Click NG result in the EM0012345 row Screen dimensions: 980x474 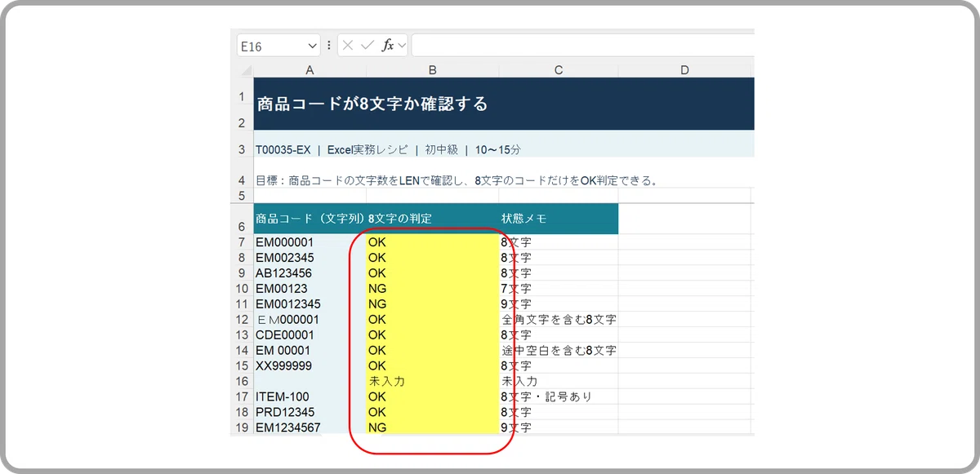coord(432,303)
